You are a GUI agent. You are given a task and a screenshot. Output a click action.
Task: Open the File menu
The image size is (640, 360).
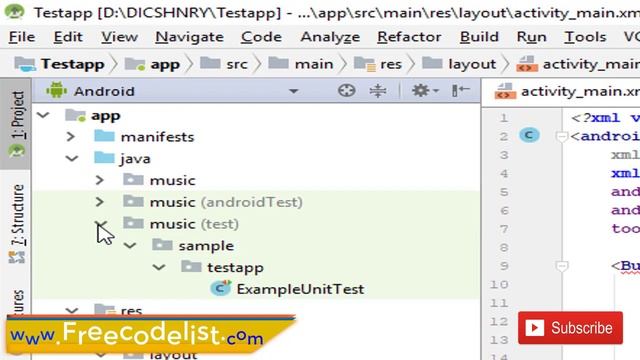(22, 37)
